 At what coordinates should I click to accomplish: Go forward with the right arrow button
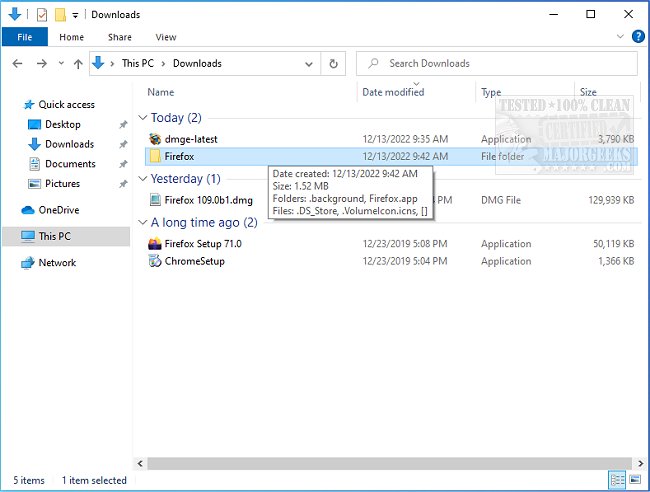click(41, 63)
